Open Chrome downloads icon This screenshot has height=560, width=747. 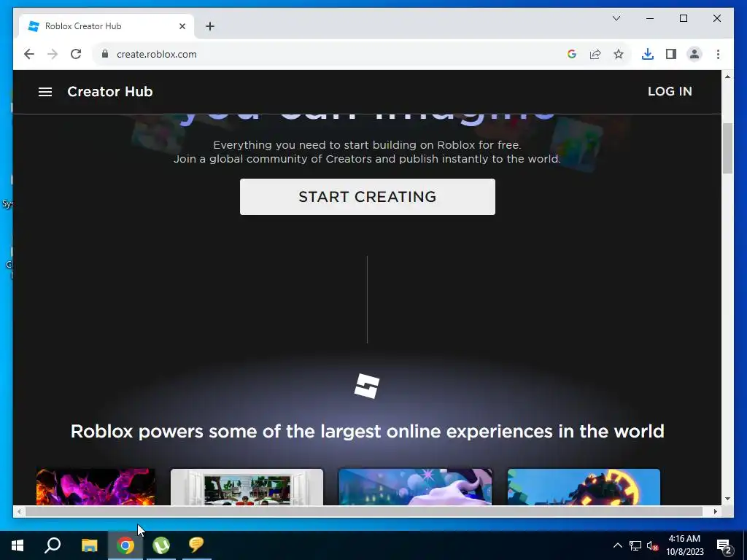point(648,54)
